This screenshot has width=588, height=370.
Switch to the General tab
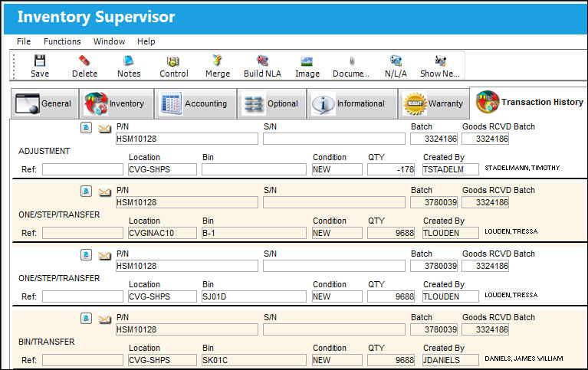point(44,104)
